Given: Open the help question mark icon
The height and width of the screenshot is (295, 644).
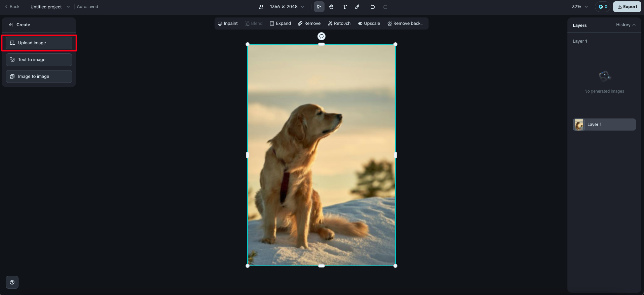Looking at the screenshot, I should point(12,282).
